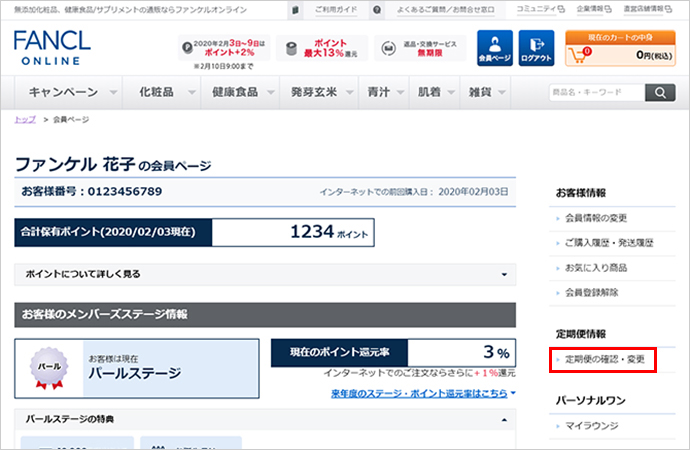The height and width of the screenshot is (450, 690).
Task: Expand ポイントについて詳しく見る section
Action: coord(264,273)
